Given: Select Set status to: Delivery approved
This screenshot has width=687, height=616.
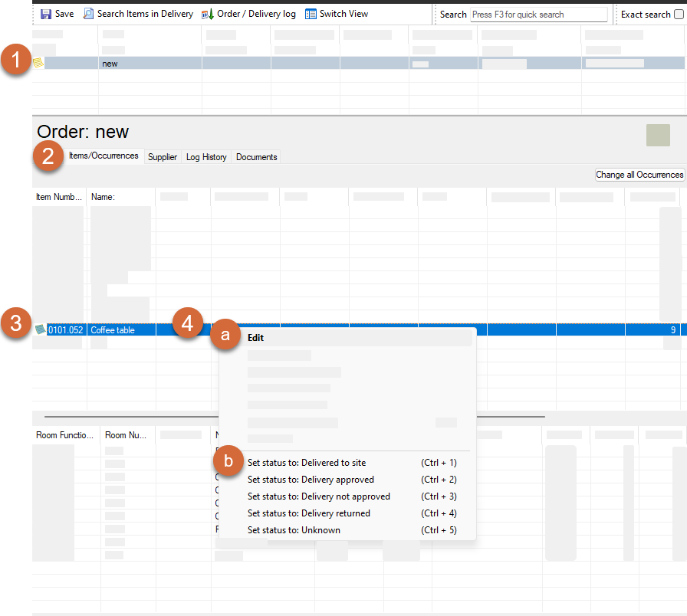Looking at the screenshot, I should [311, 480].
